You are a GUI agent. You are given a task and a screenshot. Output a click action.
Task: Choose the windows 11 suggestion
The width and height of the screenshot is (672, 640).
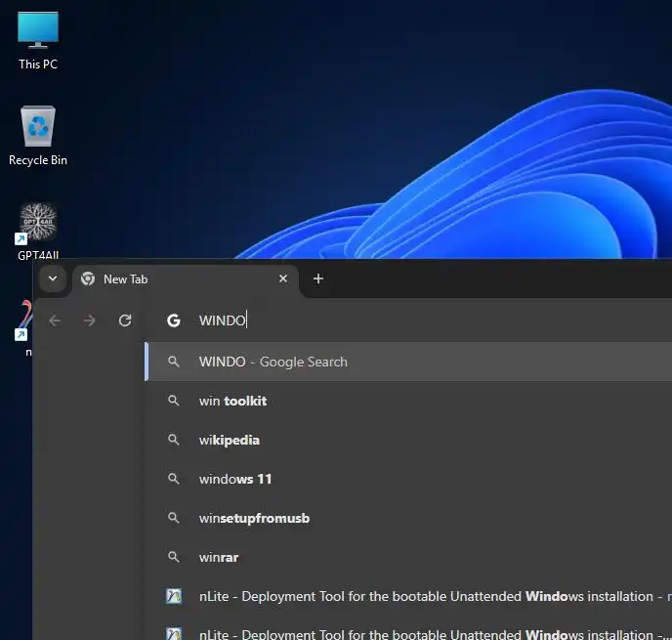tap(409, 479)
